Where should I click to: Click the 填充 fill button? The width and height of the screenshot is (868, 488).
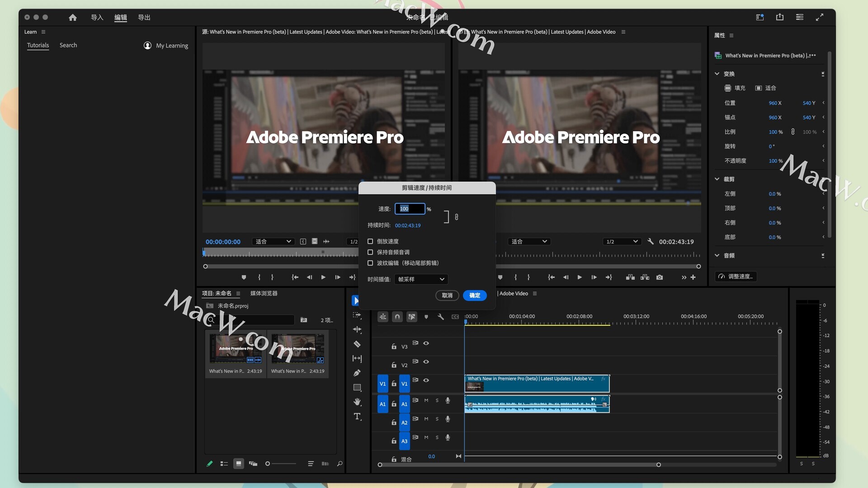tap(735, 88)
